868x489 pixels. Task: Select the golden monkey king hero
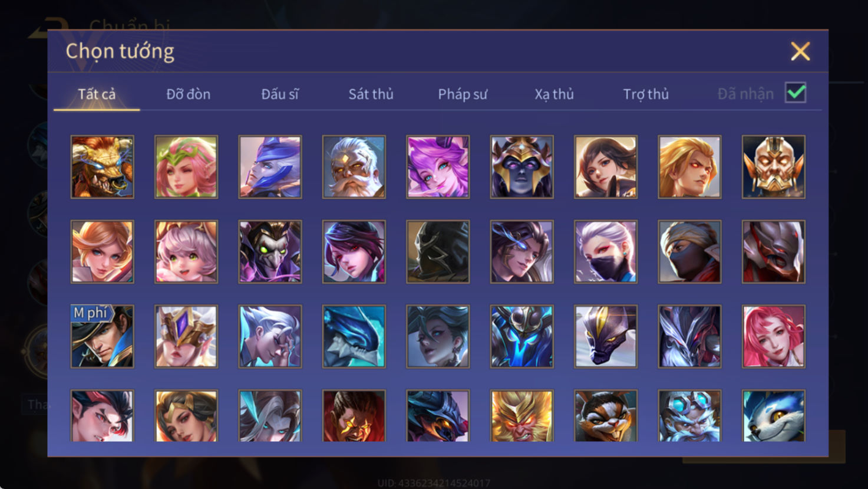[522, 416]
